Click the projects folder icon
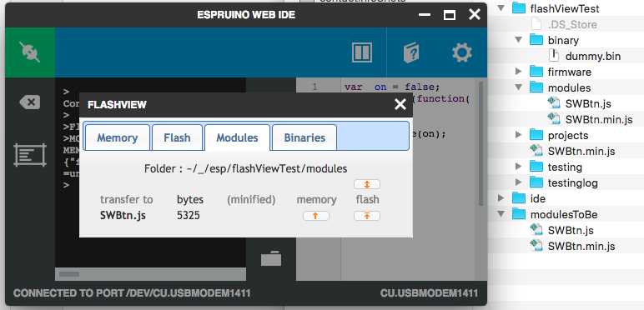 [x=536, y=135]
